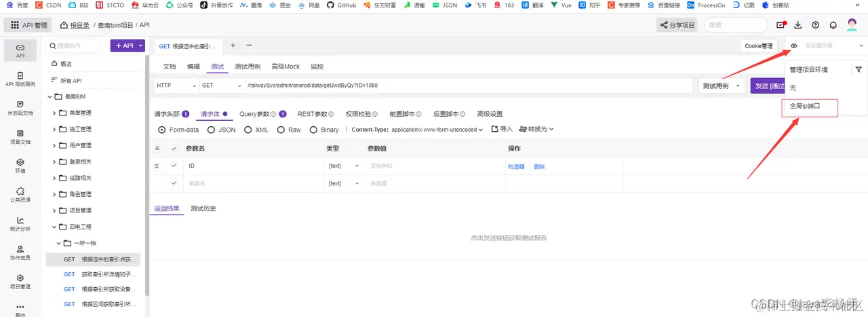
Task: Click 发送 send button
Action: tap(768, 86)
